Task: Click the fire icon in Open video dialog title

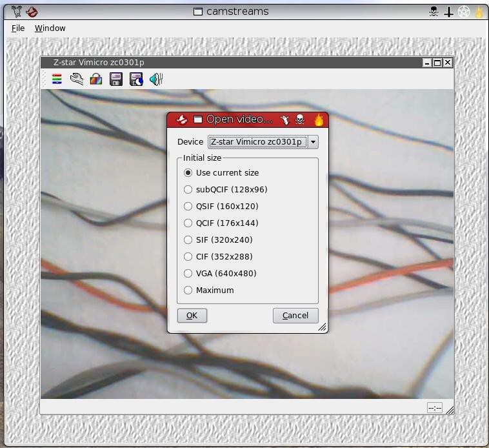Action: point(319,120)
